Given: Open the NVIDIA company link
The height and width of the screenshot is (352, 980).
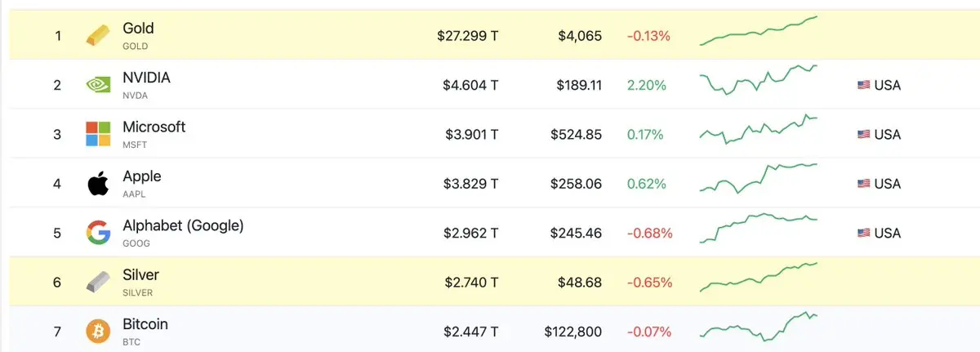Looking at the screenshot, I should pos(146,78).
